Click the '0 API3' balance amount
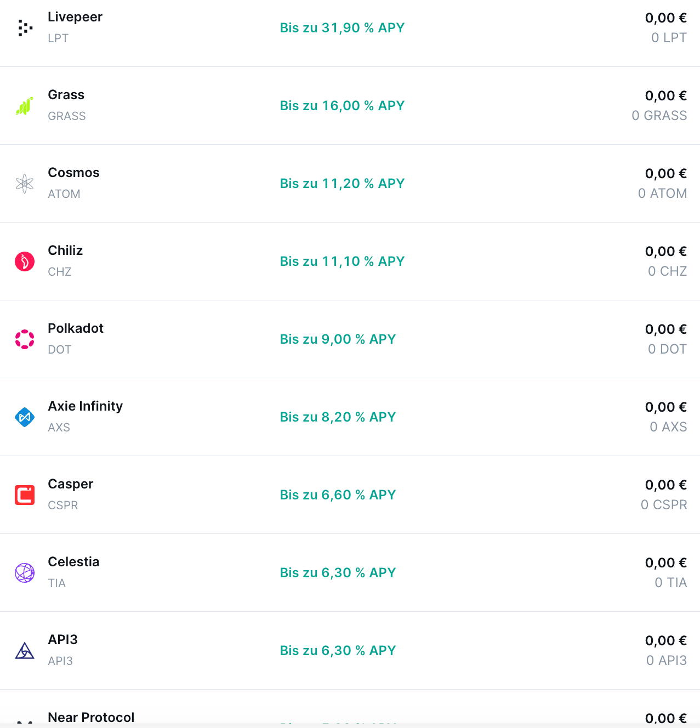 click(x=666, y=661)
